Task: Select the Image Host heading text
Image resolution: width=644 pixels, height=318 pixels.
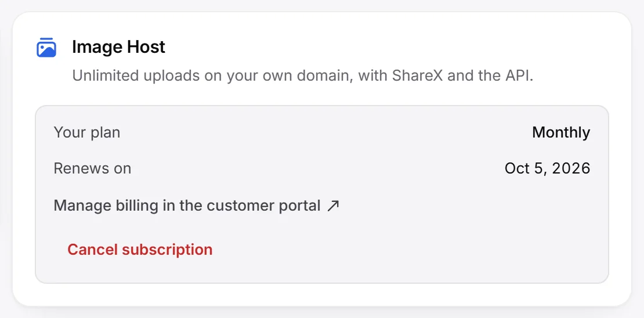Action: coord(119,47)
